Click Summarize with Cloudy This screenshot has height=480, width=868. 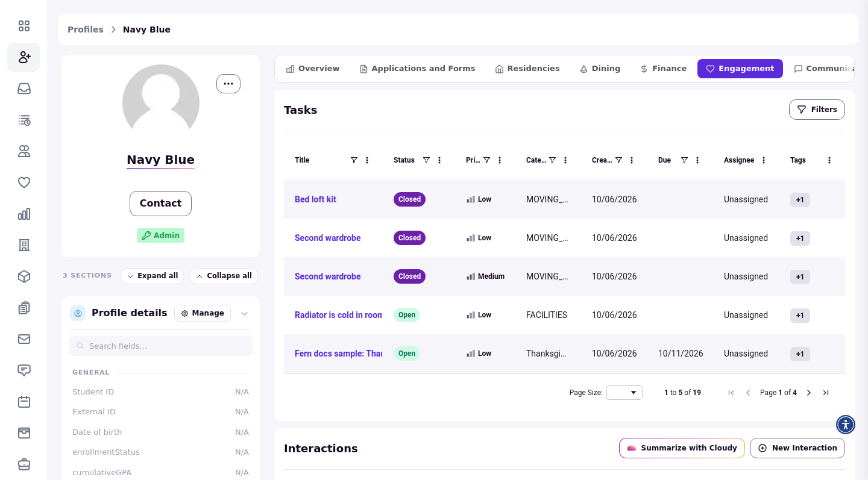click(682, 448)
